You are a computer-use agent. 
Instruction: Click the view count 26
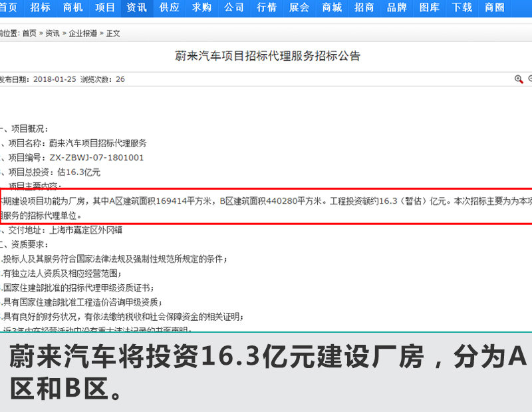[x=120, y=79]
